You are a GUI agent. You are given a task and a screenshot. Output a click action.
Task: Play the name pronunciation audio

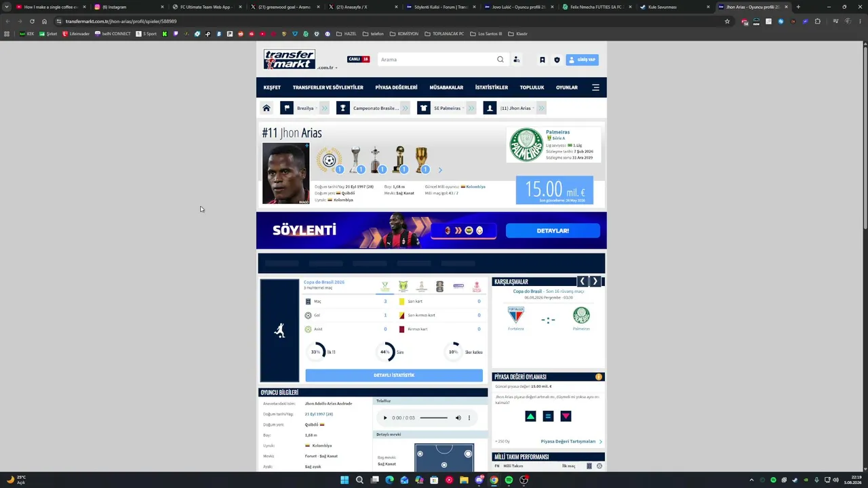tap(385, 418)
